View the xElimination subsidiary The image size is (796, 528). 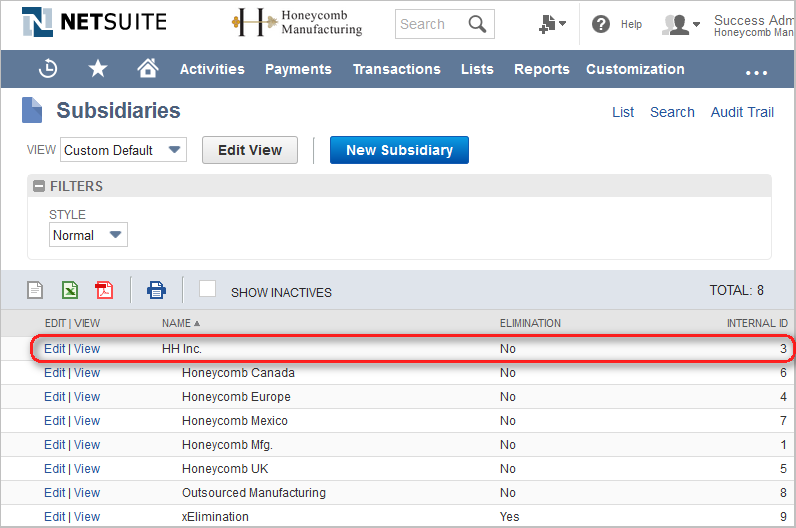click(87, 517)
